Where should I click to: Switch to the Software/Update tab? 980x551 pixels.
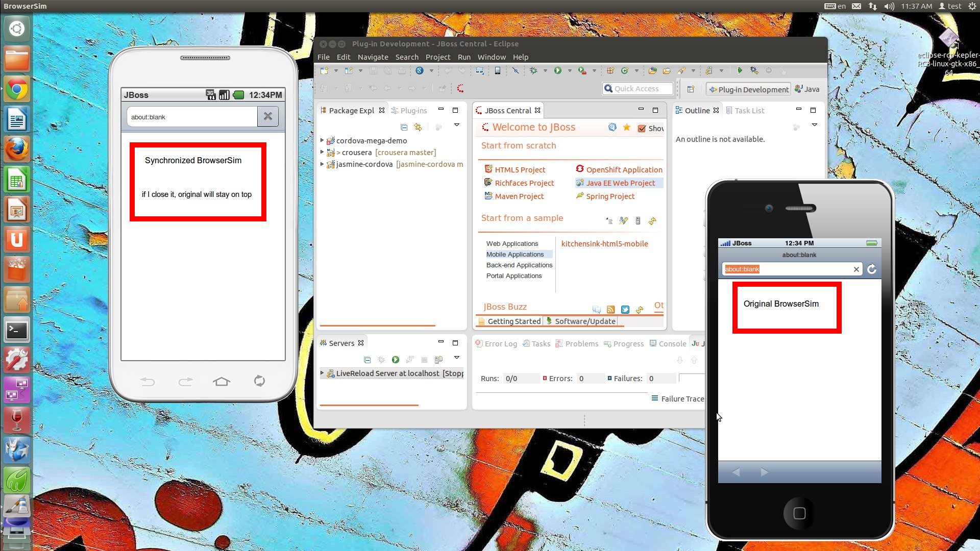(x=581, y=321)
